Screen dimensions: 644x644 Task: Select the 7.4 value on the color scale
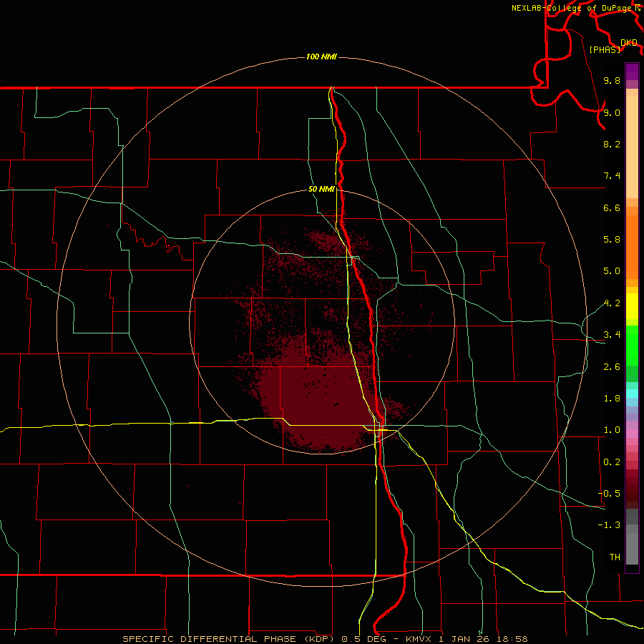[x=612, y=176]
